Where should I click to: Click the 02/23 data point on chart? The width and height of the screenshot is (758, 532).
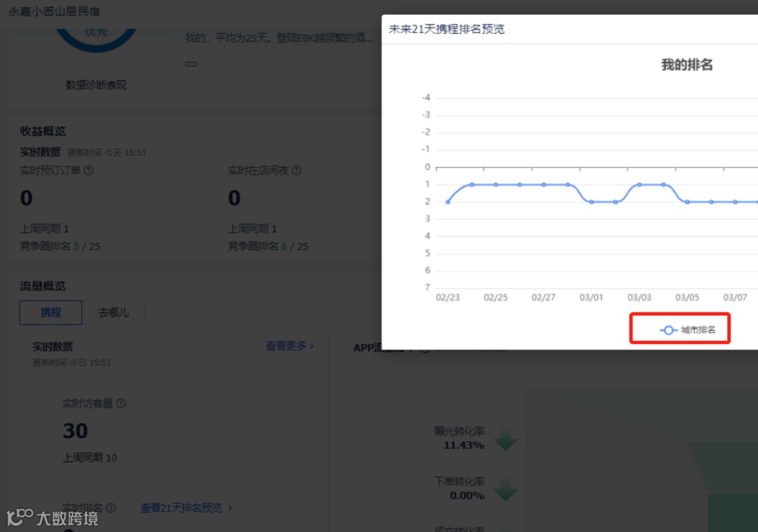pyautogui.click(x=448, y=202)
